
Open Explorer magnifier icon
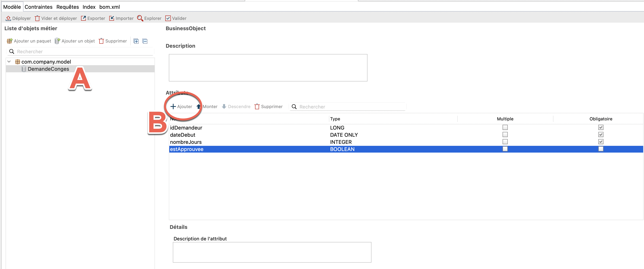[140, 18]
